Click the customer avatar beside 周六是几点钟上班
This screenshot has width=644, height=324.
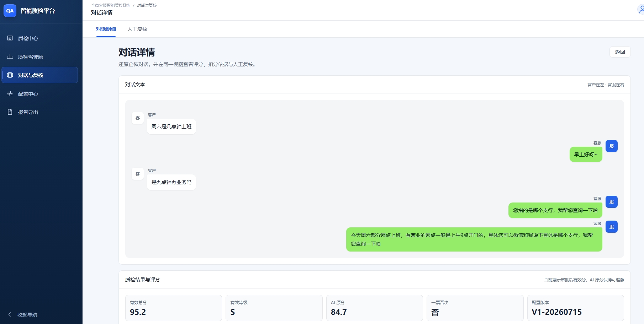[x=138, y=118]
